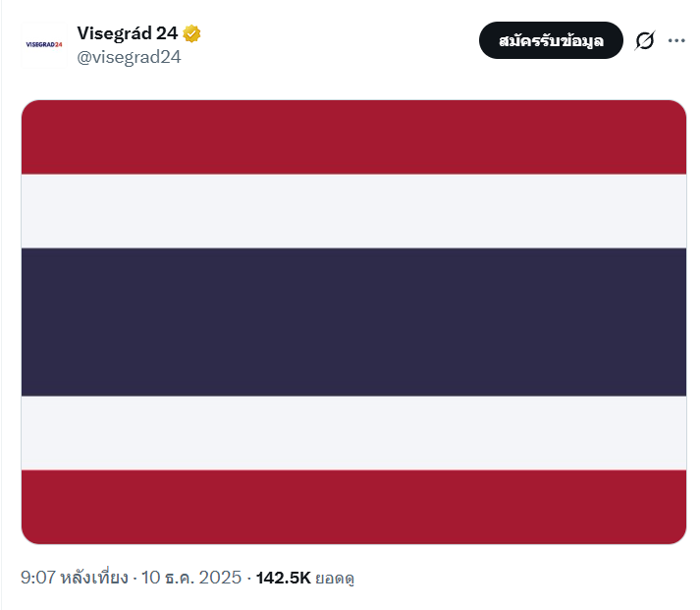Click the gold verified badge
This screenshot has height=610, width=700.
(x=192, y=33)
